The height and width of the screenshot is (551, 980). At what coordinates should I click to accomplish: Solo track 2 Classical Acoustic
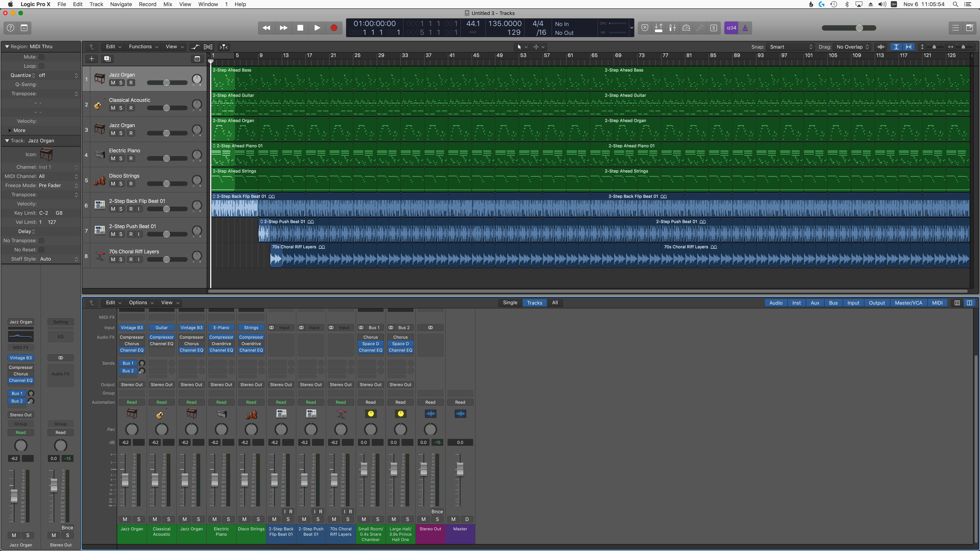[x=120, y=108]
